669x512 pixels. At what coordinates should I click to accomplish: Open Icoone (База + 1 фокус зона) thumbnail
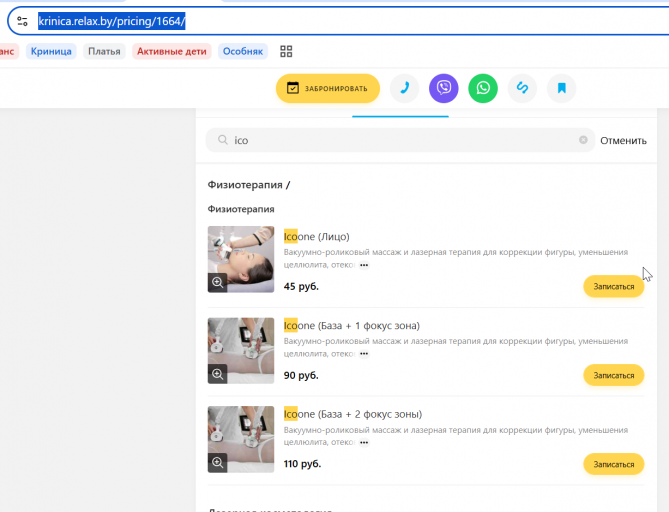coord(241,351)
